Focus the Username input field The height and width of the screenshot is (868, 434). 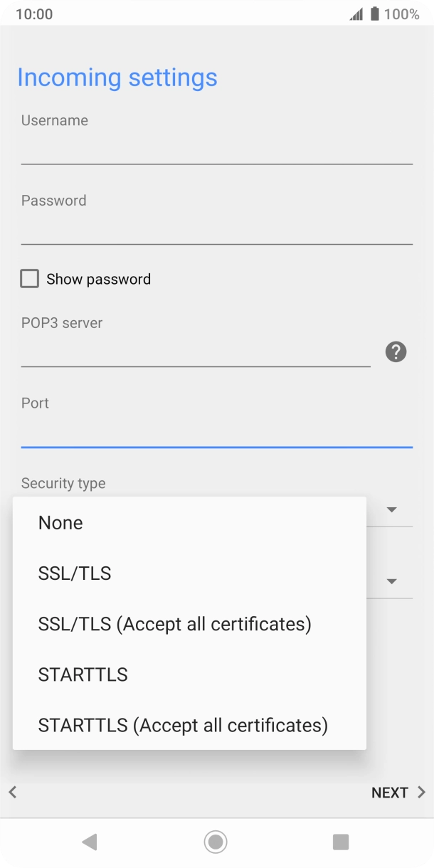[216, 150]
